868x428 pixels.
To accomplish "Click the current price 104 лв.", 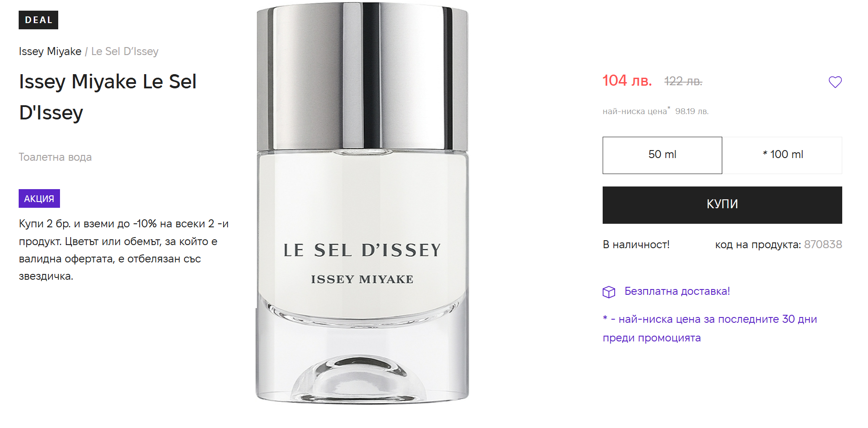I will (x=627, y=81).
